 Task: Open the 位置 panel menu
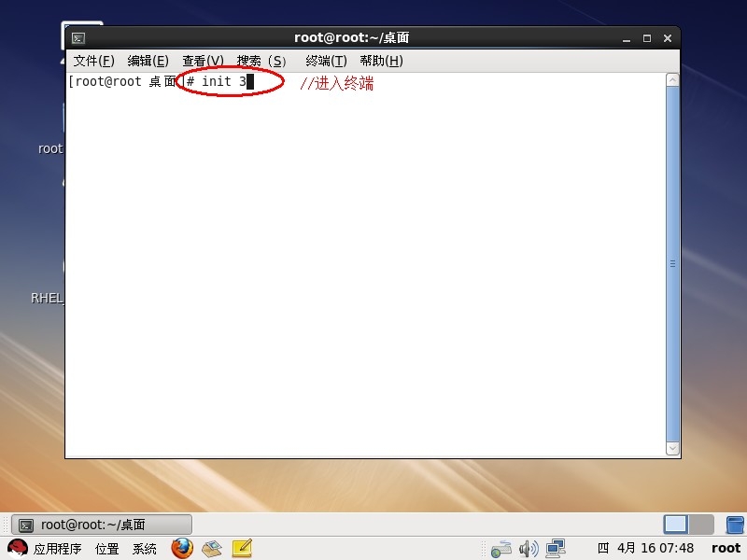point(107,549)
